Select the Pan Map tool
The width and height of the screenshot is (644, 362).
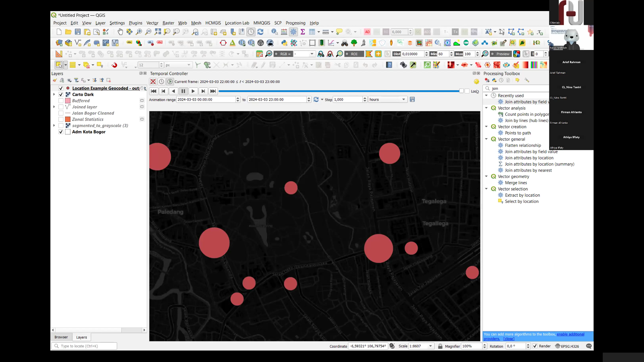tap(120, 32)
